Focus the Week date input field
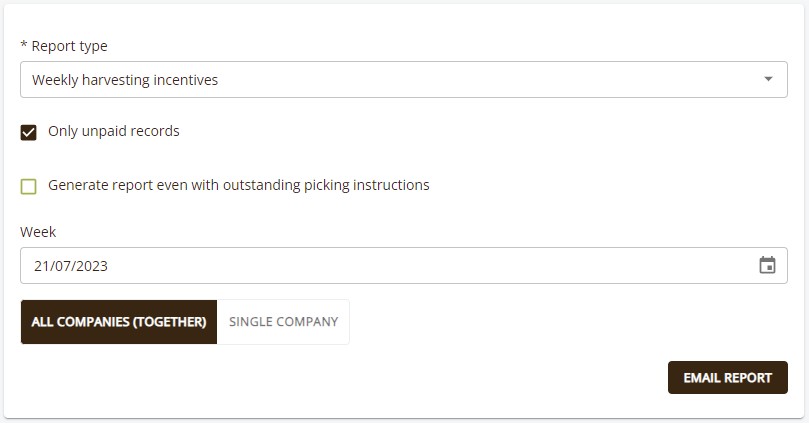Screen dimensions: 809x423 click(x=403, y=266)
